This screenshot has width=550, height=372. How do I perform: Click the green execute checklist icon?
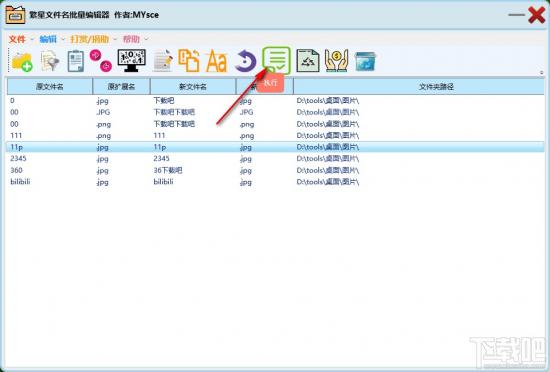click(x=276, y=60)
